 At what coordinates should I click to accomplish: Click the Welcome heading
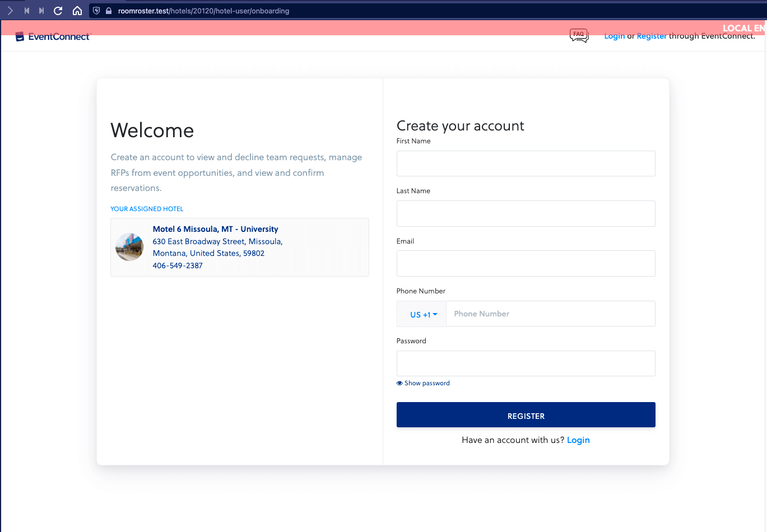(x=152, y=130)
